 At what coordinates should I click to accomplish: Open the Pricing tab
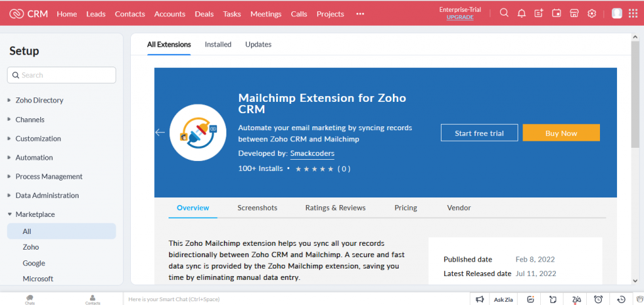pyautogui.click(x=406, y=208)
